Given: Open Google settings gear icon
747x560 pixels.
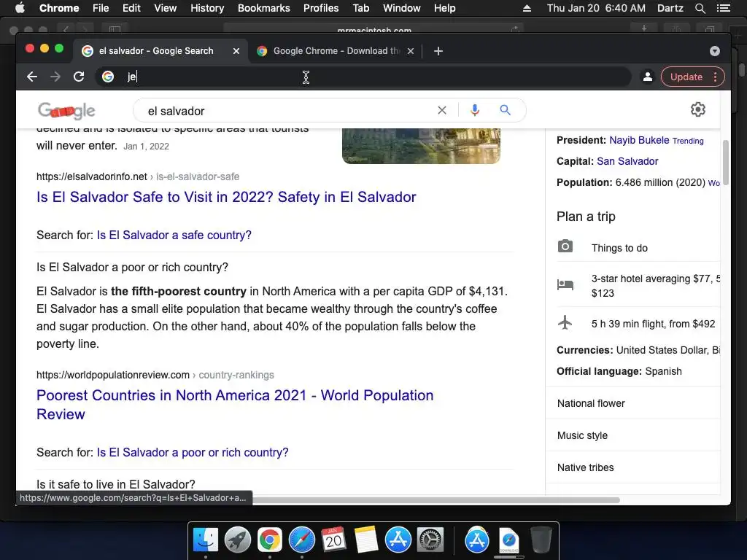Looking at the screenshot, I should point(698,109).
